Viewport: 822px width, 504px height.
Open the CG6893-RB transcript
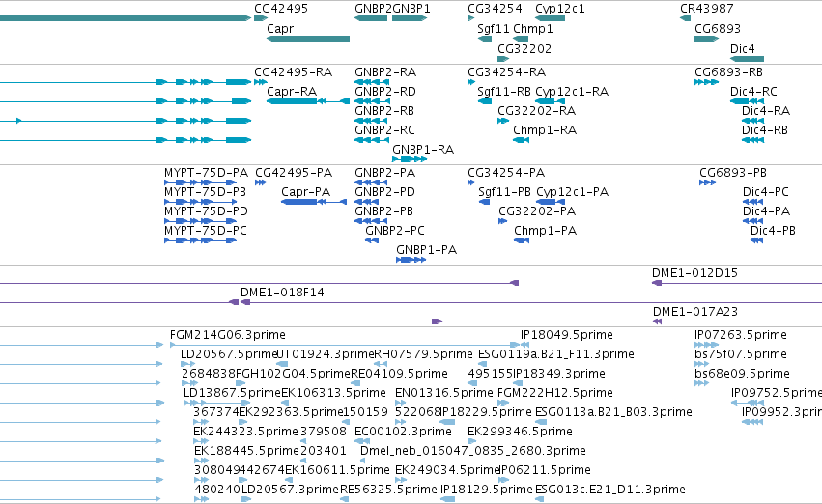click(x=728, y=71)
